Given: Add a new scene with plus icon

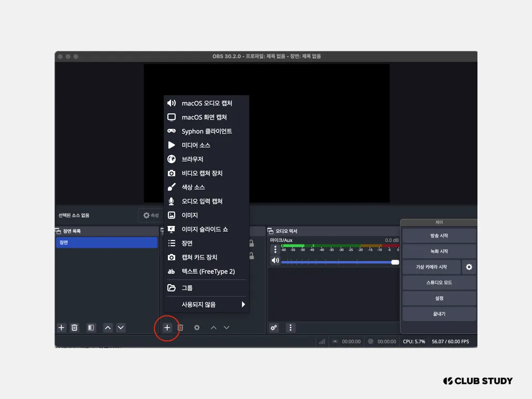Looking at the screenshot, I should click(61, 328).
